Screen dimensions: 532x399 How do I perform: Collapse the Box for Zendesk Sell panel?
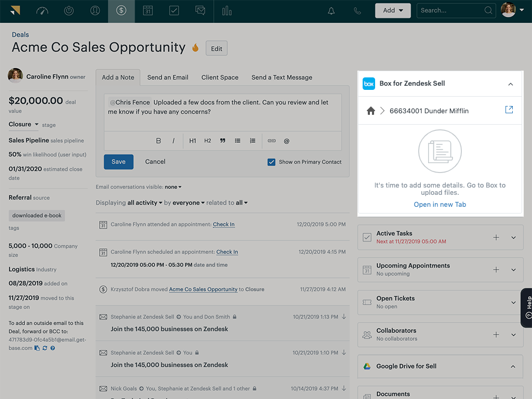click(511, 83)
